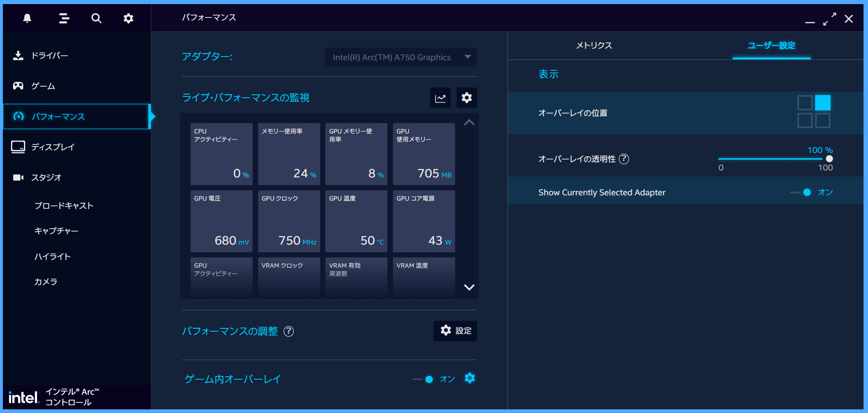This screenshot has height=413, width=868.
Task: Select the GPU 使用メモリー tile
Action: [424, 154]
